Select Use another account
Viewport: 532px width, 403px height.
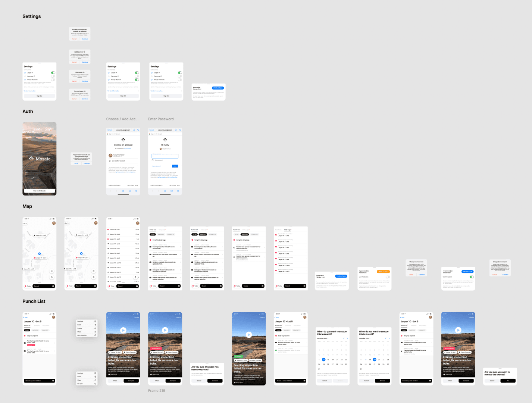tap(123, 161)
